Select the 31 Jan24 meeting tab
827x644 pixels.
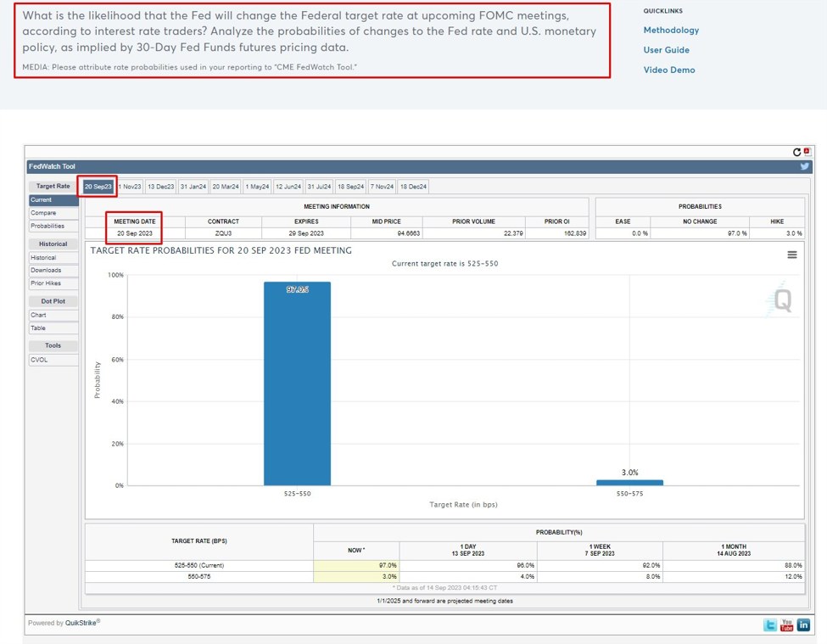click(x=192, y=186)
